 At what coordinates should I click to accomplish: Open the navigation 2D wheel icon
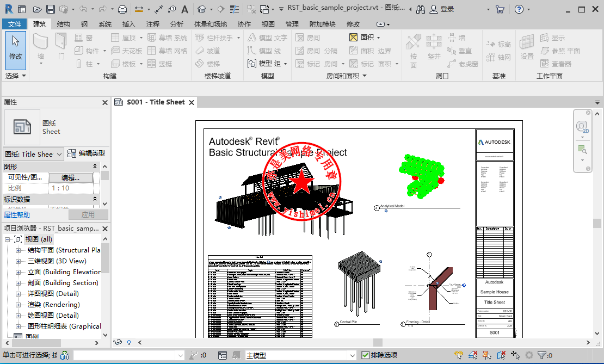(582, 126)
